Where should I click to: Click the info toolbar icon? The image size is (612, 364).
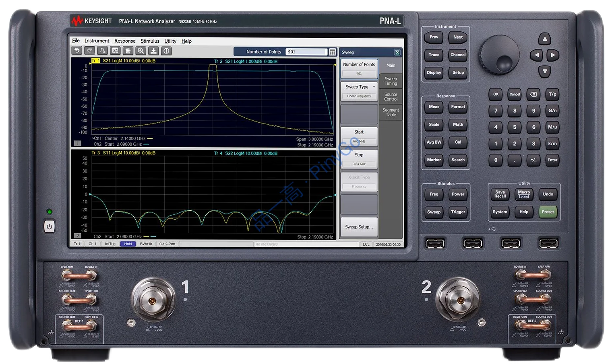[166, 51]
